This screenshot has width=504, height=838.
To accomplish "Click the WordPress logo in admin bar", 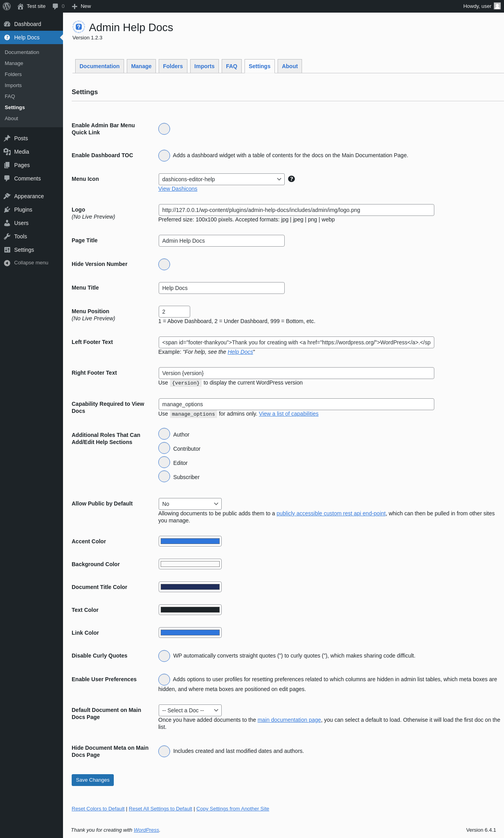I will (7, 6).
